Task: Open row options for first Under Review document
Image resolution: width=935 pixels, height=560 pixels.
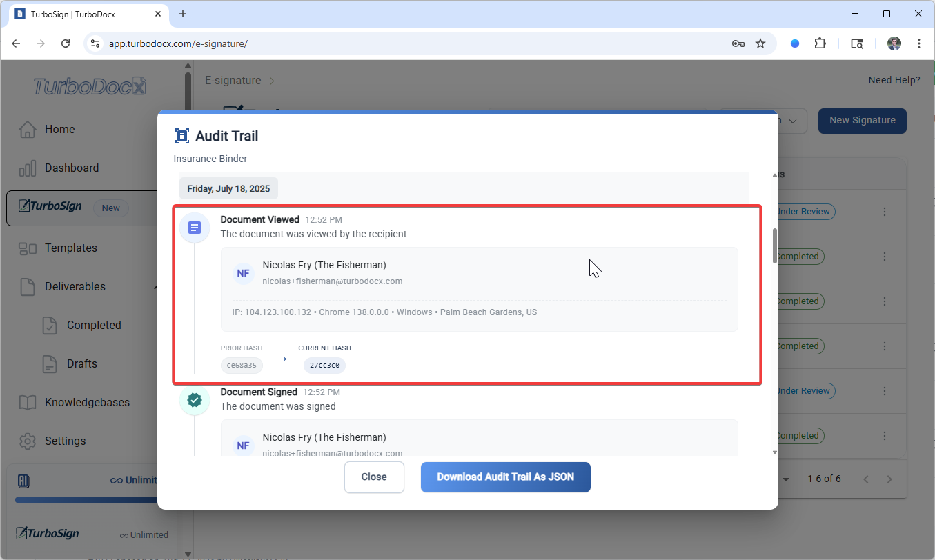Action: [x=885, y=212]
